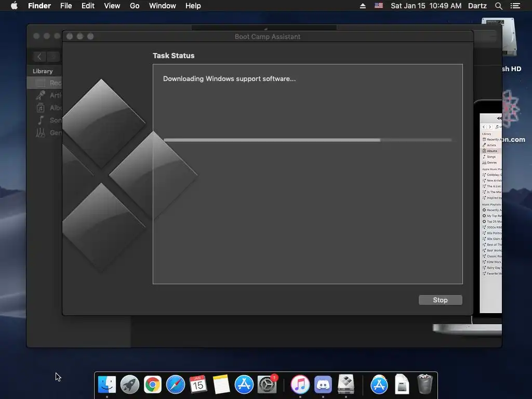Open the US flag input source menu
The width and height of the screenshot is (532, 399).
[x=379, y=6]
